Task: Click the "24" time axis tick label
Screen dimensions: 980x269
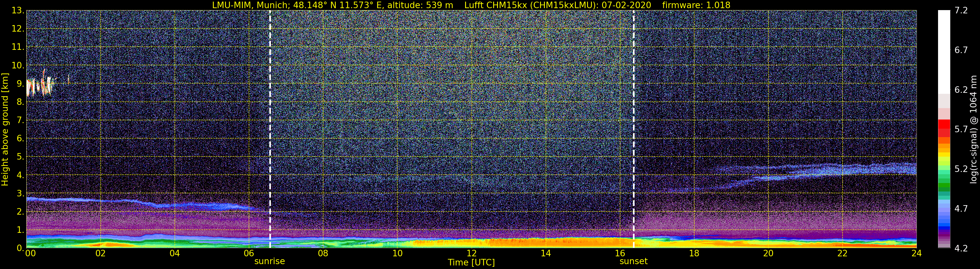Action: click(917, 253)
